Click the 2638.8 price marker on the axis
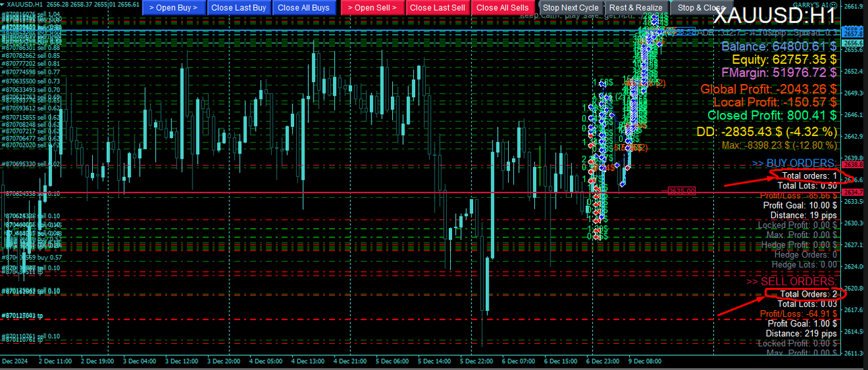Screen dimensions: 868x370 point(853,164)
